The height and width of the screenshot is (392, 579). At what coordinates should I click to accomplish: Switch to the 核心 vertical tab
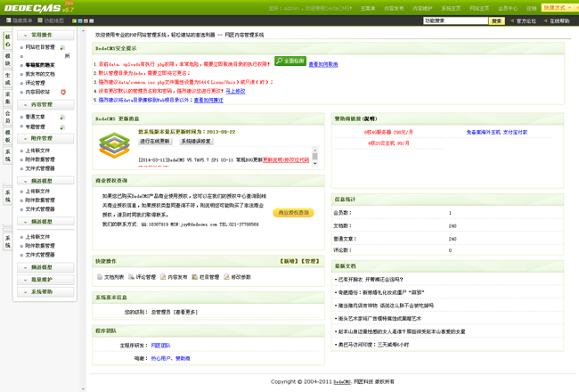[x=8, y=41]
